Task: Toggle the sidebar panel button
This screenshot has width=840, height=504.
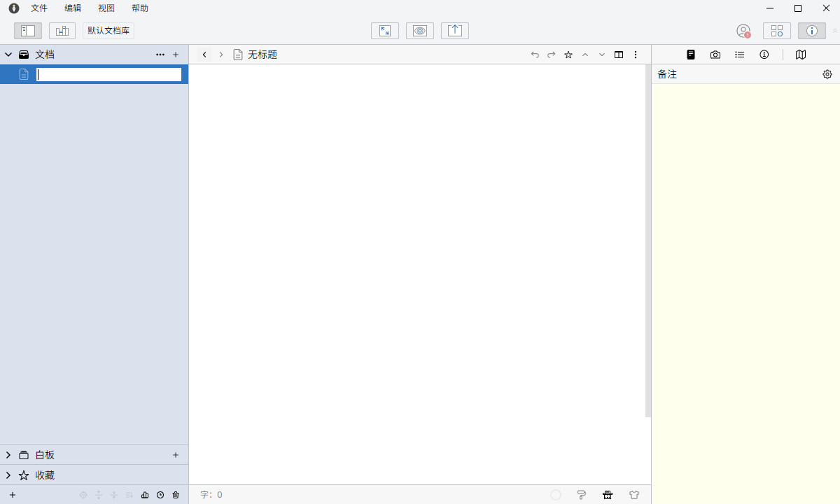Action: coord(28,31)
